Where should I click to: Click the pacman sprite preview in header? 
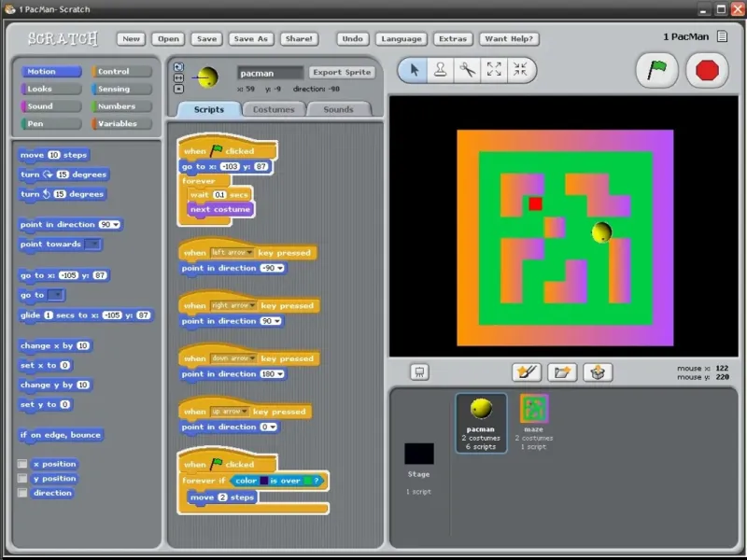click(205, 77)
